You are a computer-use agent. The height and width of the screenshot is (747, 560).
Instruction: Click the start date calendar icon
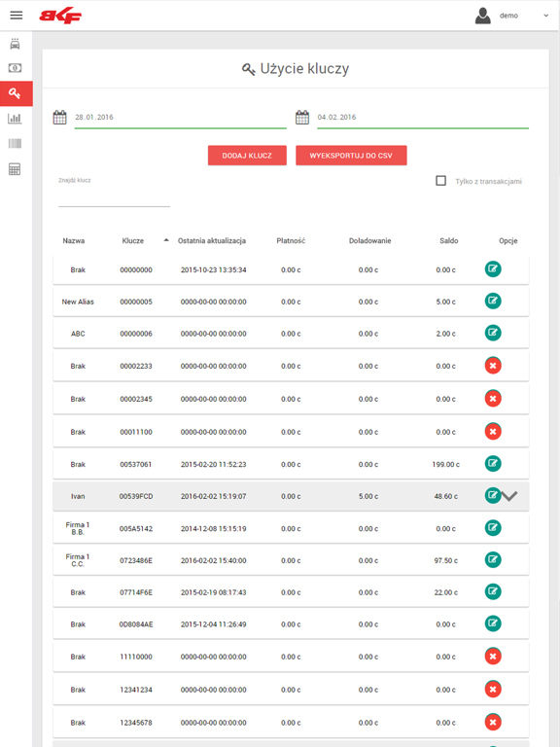pyautogui.click(x=60, y=117)
